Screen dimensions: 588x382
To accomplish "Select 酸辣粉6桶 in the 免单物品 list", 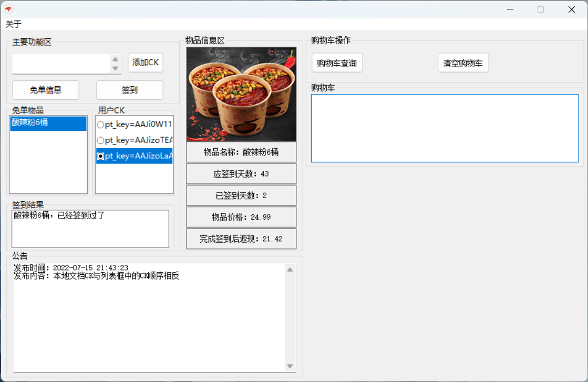I will pyautogui.click(x=48, y=123).
